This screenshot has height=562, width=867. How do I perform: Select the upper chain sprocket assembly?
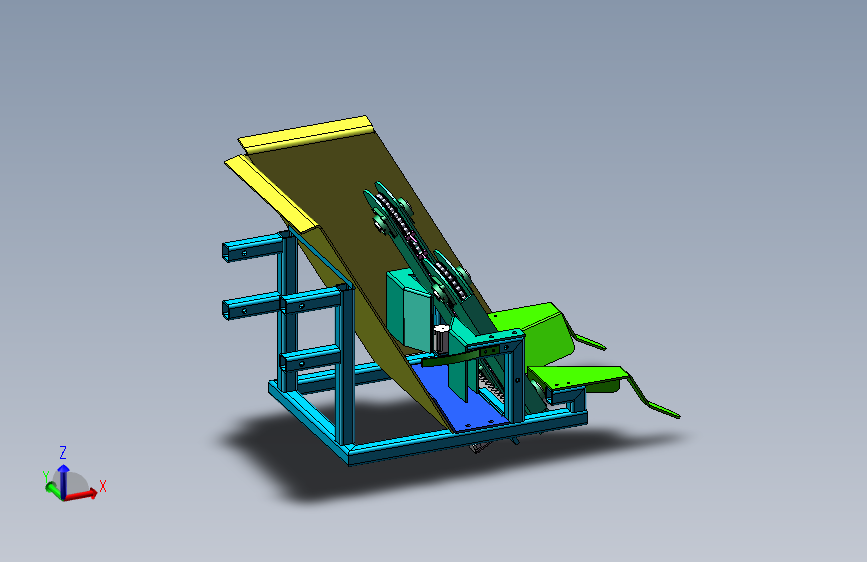point(394,213)
